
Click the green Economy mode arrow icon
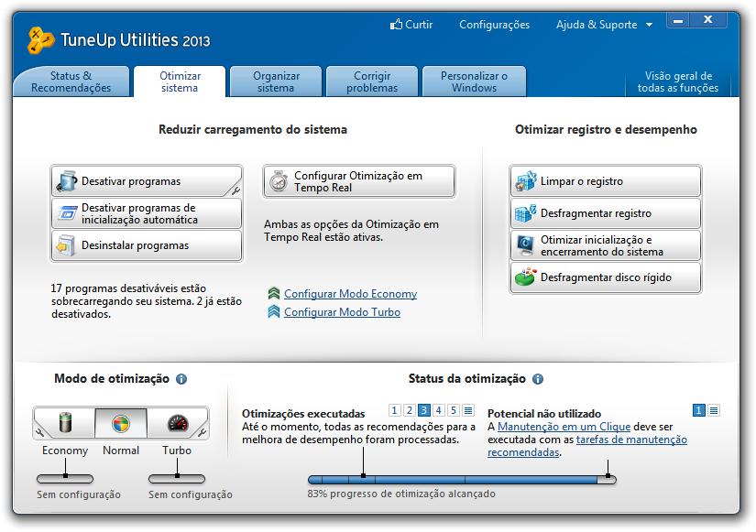click(274, 293)
